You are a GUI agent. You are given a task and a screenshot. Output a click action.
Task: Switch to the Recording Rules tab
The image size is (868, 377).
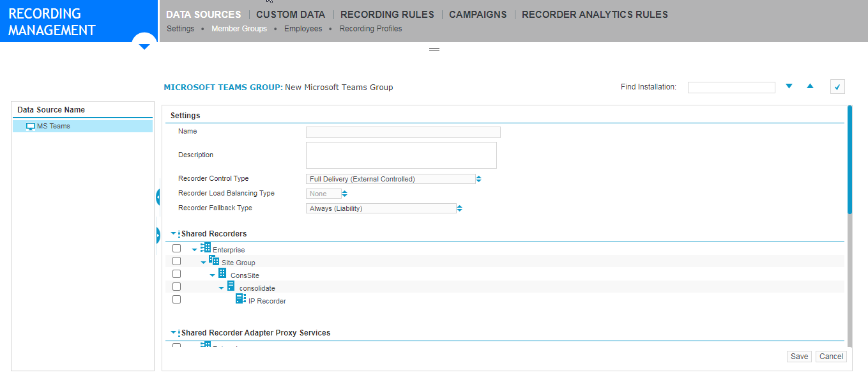click(x=387, y=15)
